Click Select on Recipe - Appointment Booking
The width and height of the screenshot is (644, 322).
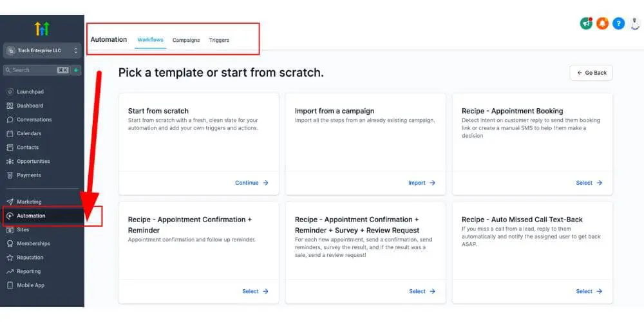[589, 183]
